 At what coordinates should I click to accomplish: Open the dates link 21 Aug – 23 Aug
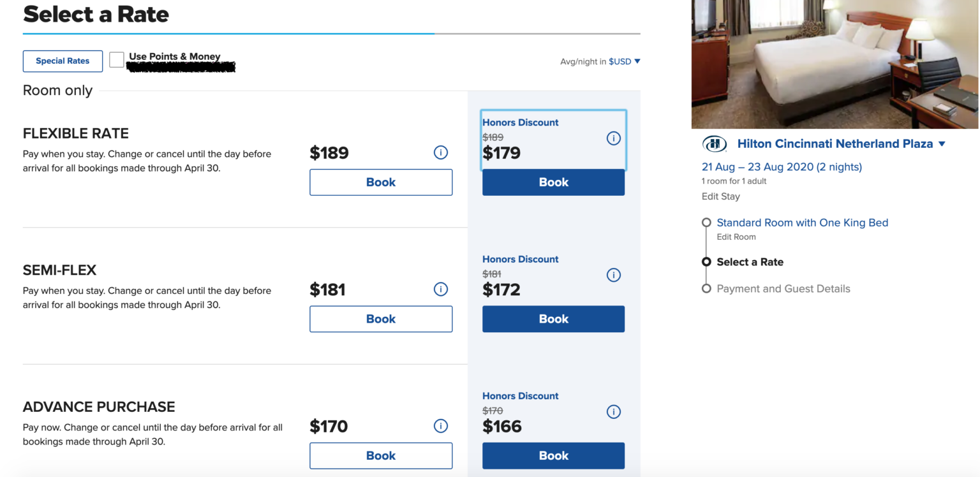click(x=782, y=166)
